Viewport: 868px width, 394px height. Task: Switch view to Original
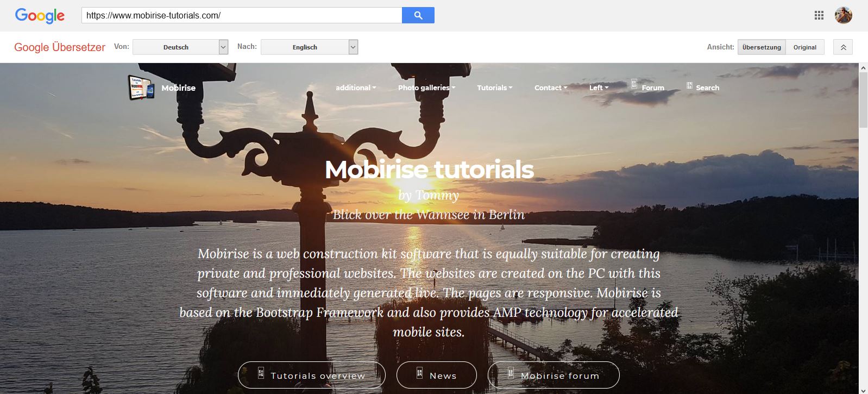tap(804, 47)
